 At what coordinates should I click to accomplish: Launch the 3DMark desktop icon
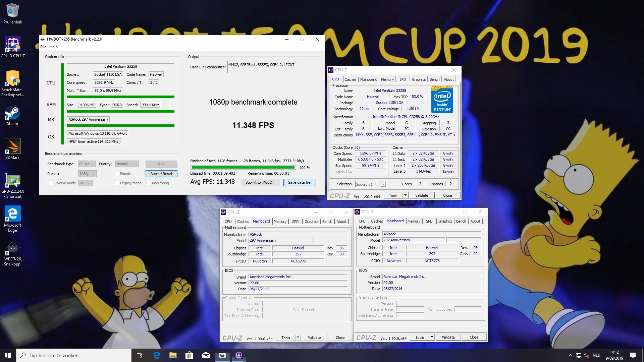coord(12,149)
